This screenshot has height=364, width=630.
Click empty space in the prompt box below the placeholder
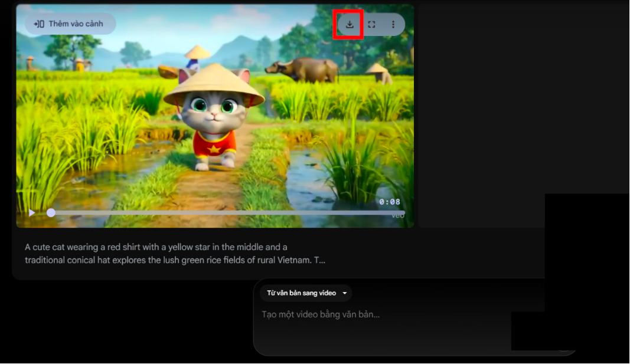pos(378,339)
